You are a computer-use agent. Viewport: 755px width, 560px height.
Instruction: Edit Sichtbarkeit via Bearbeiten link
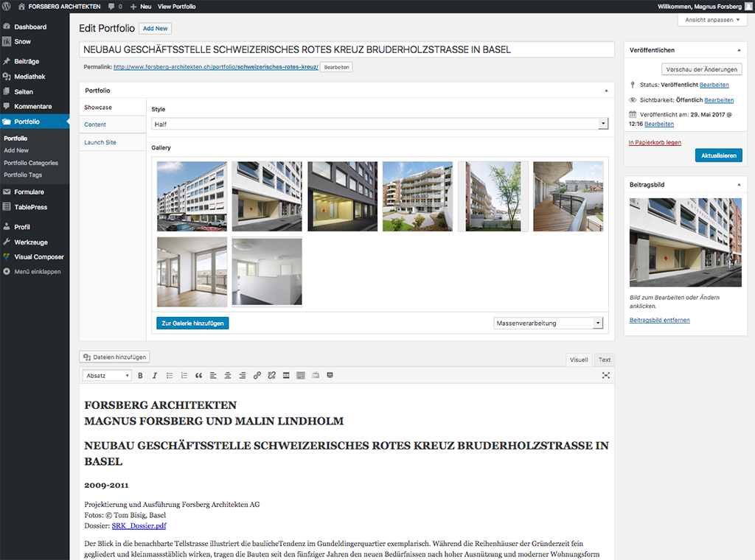point(719,100)
